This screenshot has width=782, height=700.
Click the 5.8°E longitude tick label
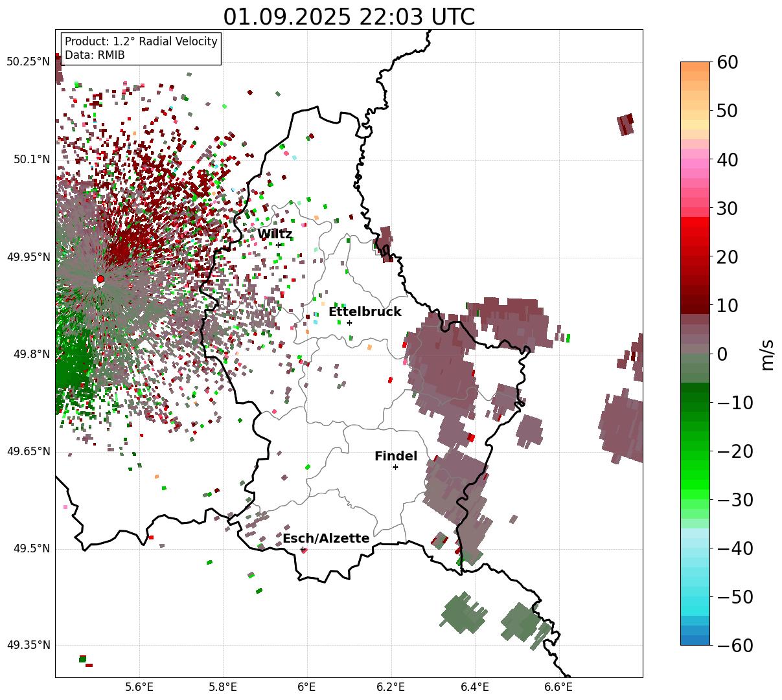coord(224,686)
